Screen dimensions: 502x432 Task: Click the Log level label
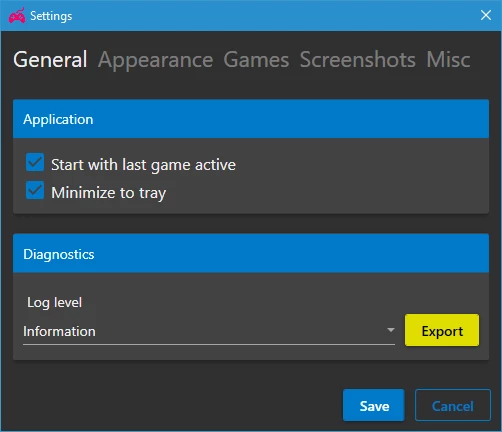(x=54, y=303)
